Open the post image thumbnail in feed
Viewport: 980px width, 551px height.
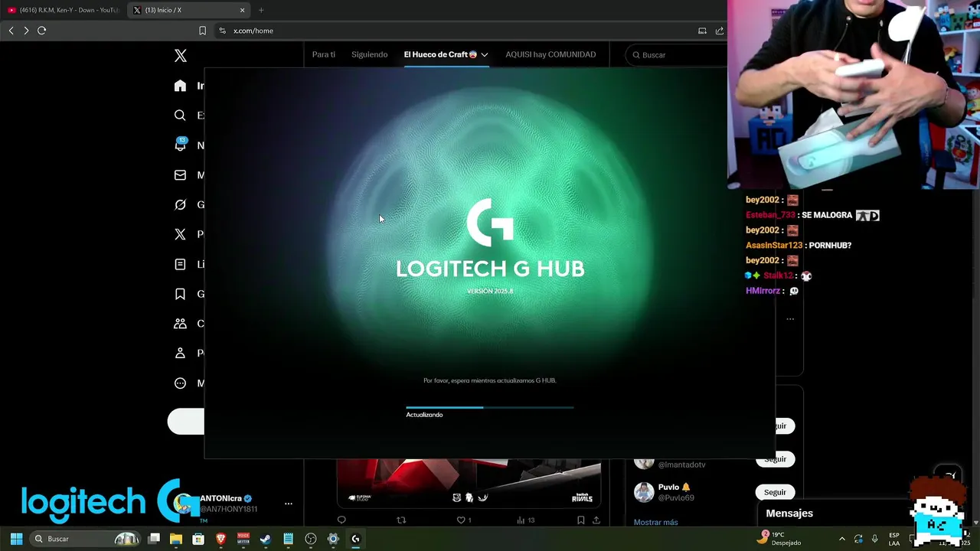tap(469, 482)
